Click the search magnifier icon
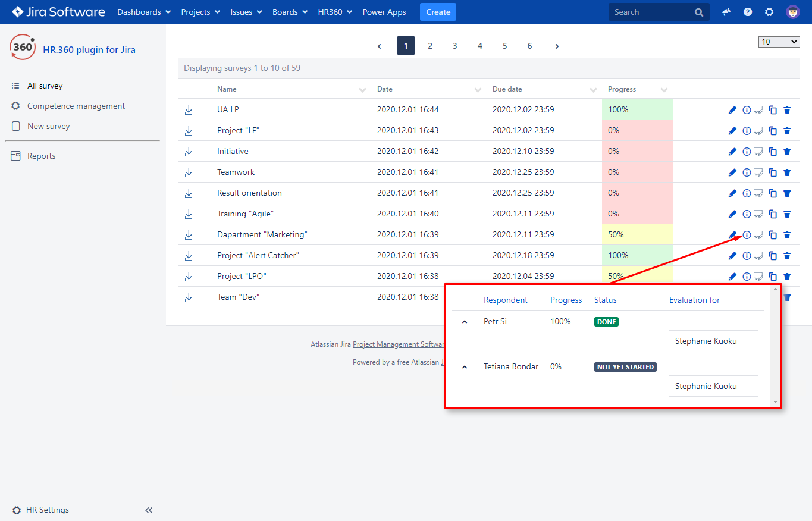Screen dimensions: 812x521 click(x=699, y=12)
